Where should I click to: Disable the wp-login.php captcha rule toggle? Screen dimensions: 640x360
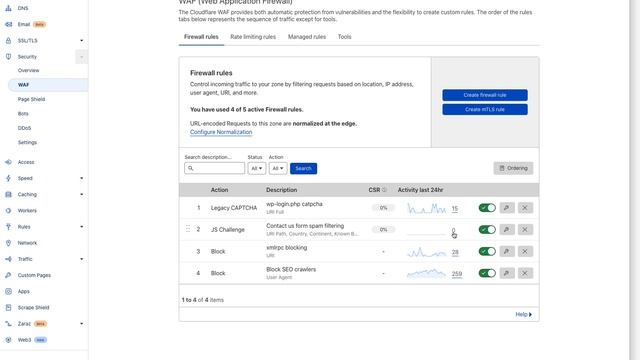(487, 208)
